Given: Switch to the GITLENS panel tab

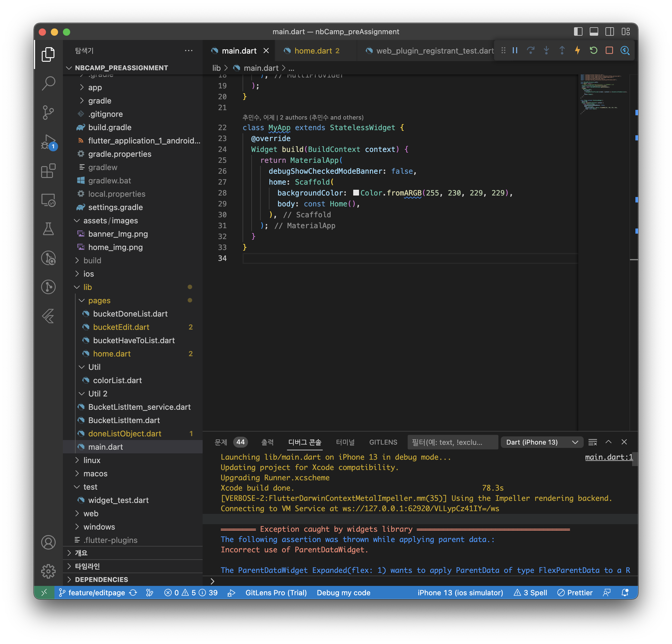Looking at the screenshot, I should point(383,442).
